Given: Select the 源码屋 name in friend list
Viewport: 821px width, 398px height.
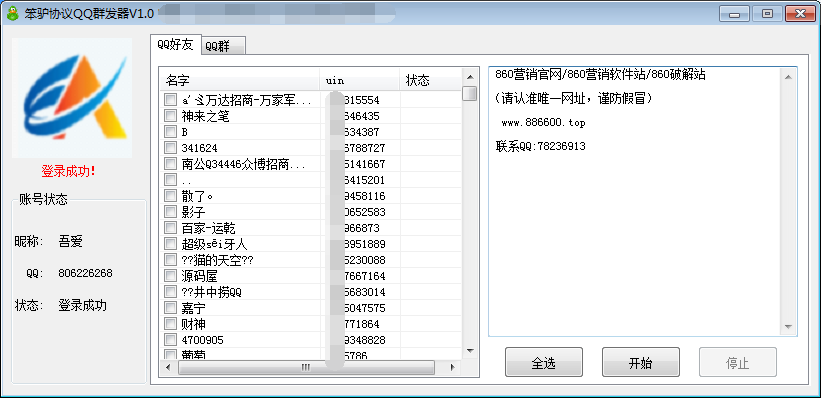Looking at the screenshot, I should 199,276.
